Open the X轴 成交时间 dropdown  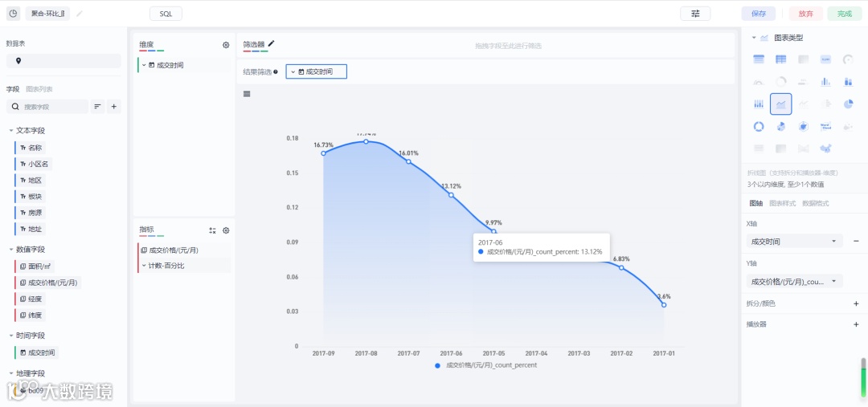click(x=795, y=241)
